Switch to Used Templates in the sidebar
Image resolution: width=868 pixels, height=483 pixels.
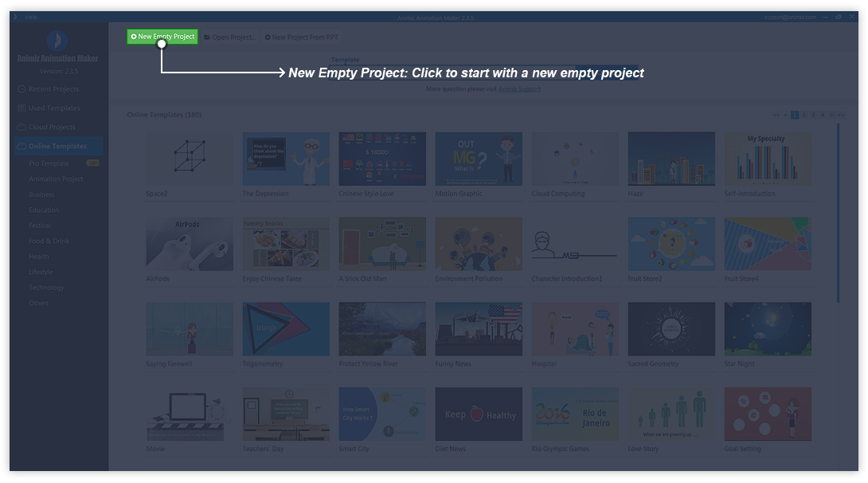pos(53,108)
